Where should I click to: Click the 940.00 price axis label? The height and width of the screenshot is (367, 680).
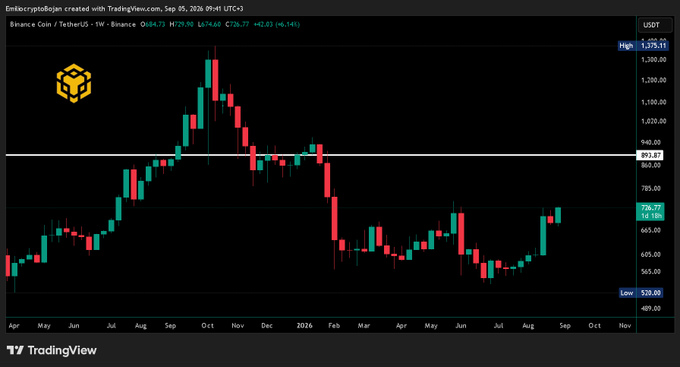[x=651, y=142]
